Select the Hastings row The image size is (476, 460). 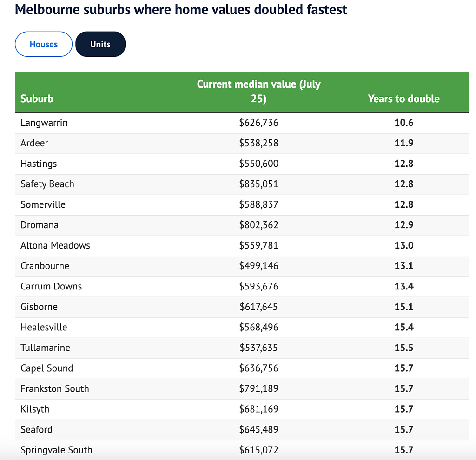point(242,164)
